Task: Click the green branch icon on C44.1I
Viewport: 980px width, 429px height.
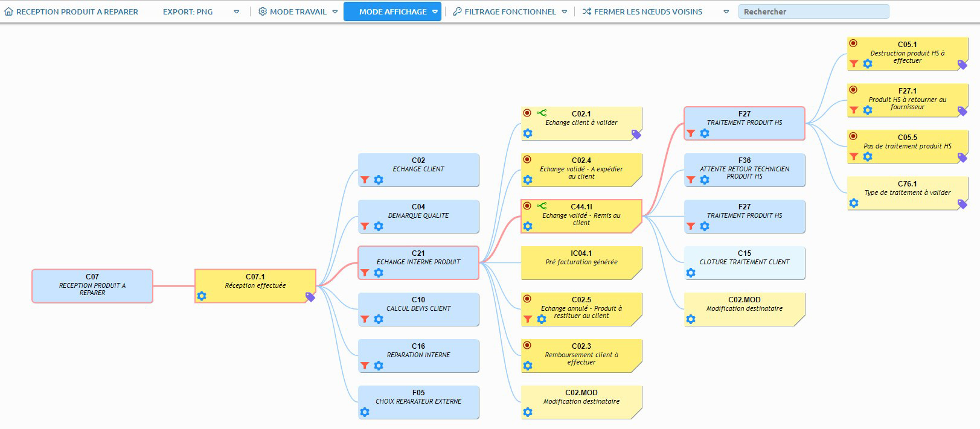Action: 542,206
